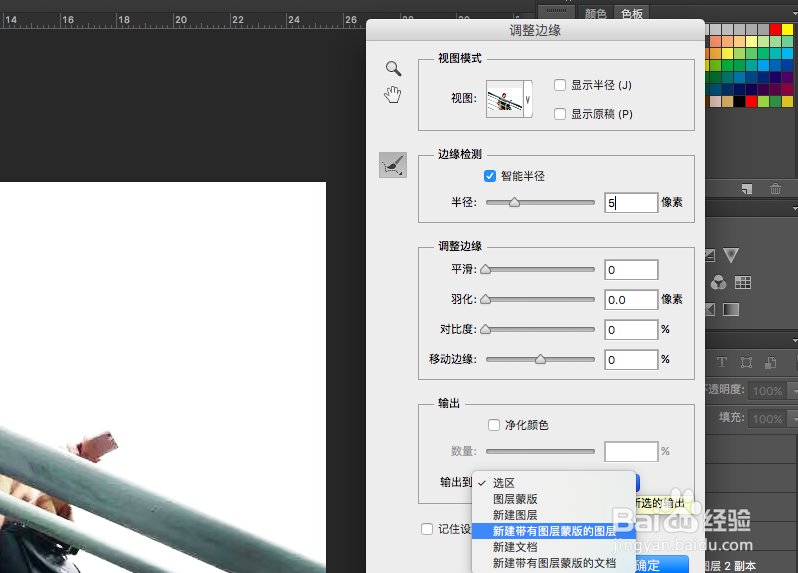Screen dimensions: 798x573
Task: Adjust the 对比度 slider handle
Action: (x=486, y=329)
